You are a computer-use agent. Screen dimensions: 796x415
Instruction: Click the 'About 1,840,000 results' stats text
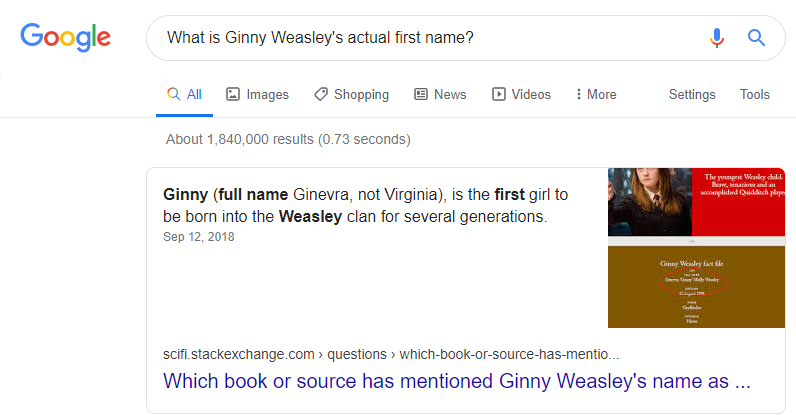click(x=288, y=139)
